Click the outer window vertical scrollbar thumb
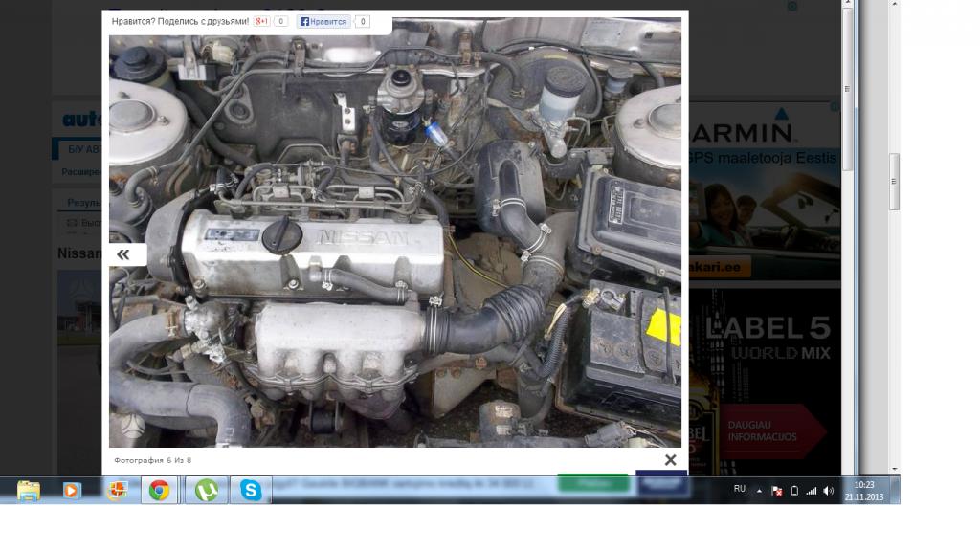The image size is (980, 551). 895,181
